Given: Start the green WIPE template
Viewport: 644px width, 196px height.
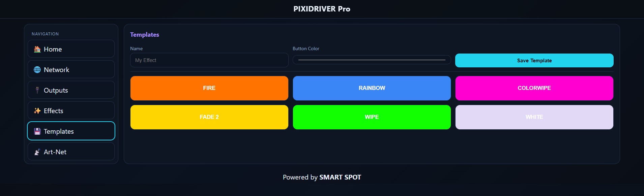Looking at the screenshot, I should (372, 117).
